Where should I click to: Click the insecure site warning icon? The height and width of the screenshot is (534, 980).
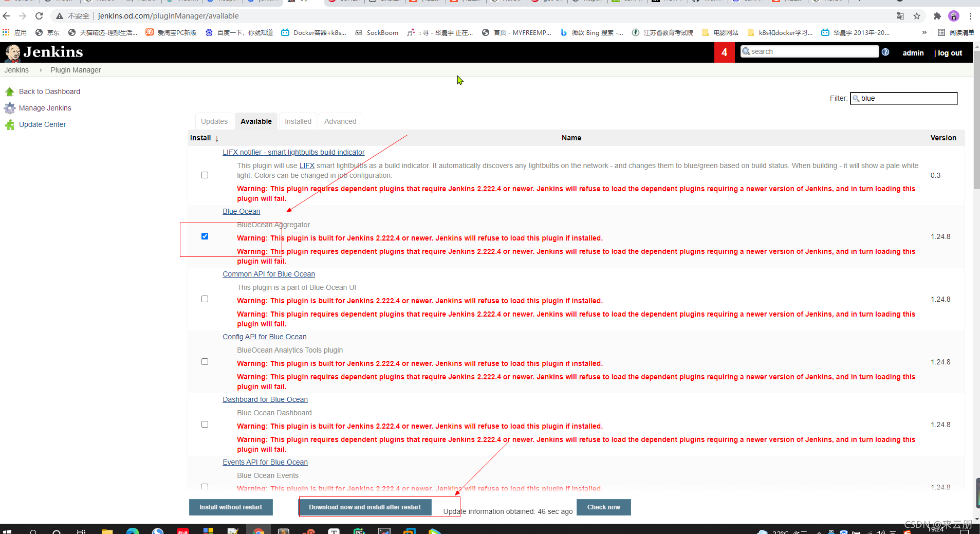pyautogui.click(x=60, y=16)
